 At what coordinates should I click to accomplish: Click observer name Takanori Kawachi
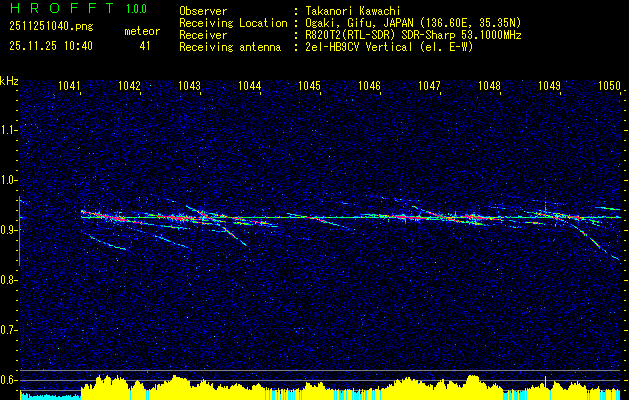pyautogui.click(x=353, y=11)
